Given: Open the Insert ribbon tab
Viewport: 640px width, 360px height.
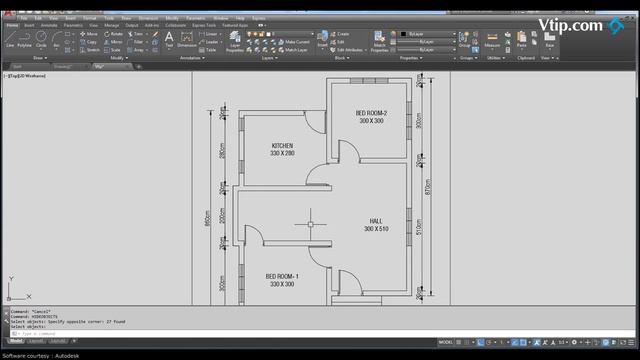Looking at the screenshot, I should click(29, 25).
